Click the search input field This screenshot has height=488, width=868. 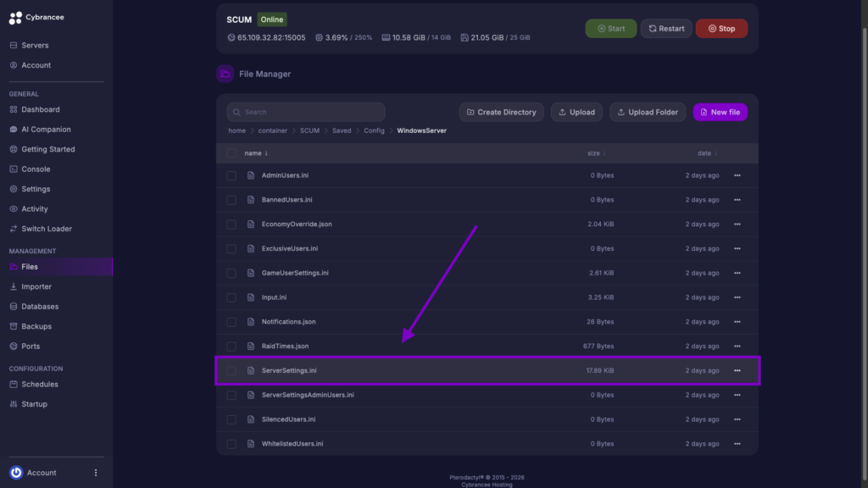[x=305, y=112]
